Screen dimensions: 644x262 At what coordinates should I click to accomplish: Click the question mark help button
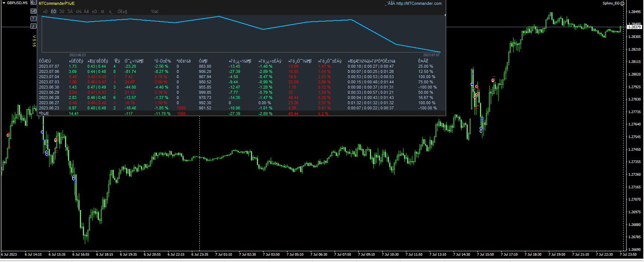(33, 19)
